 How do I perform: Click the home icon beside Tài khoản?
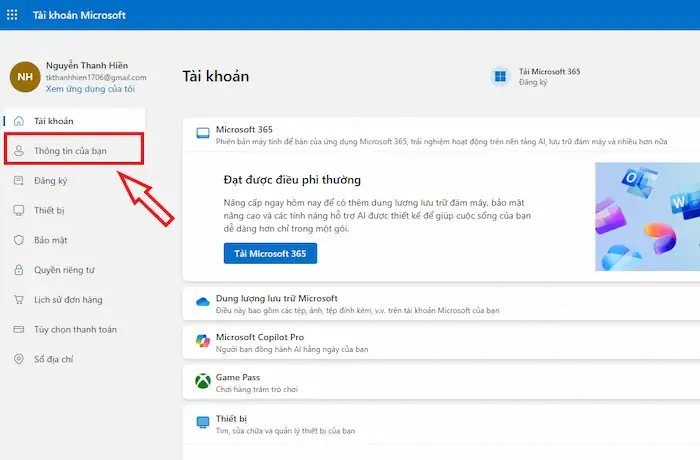[19, 121]
